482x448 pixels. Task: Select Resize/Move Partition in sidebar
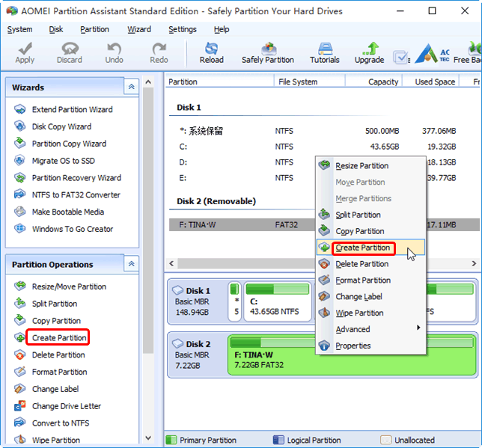pyautogui.click(x=60, y=286)
